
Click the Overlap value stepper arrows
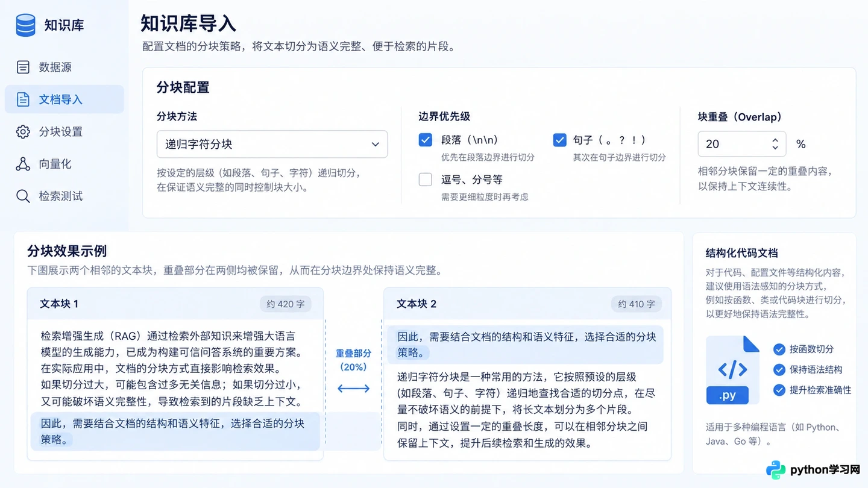coord(775,144)
